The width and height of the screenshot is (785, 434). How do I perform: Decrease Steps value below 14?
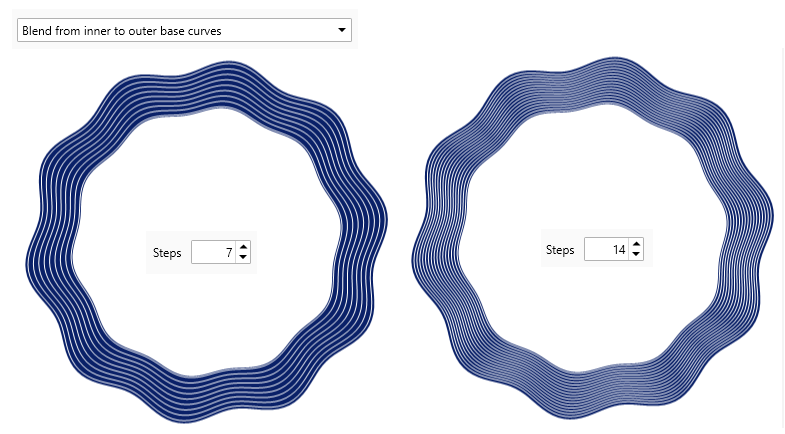pyautogui.click(x=636, y=254)
